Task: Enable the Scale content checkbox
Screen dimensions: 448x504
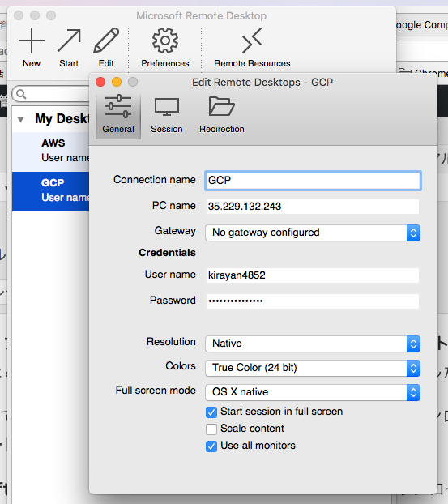Action: (211, 429)
